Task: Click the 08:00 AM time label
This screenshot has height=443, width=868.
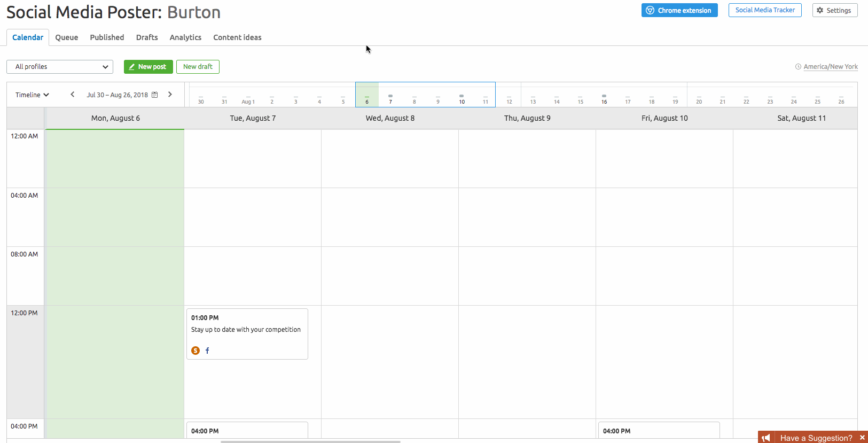Action: 24,254
